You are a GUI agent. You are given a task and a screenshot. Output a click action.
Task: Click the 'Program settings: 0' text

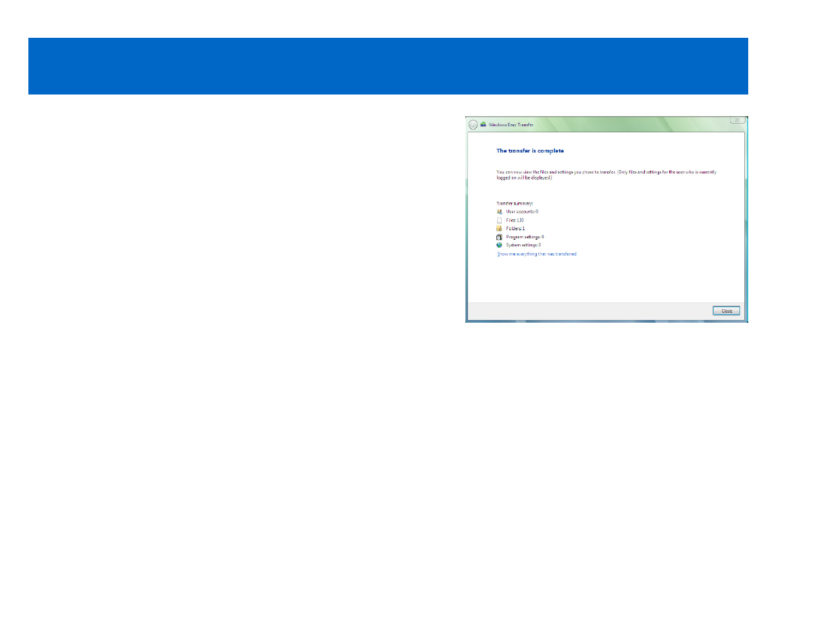(x=525, y=237)
